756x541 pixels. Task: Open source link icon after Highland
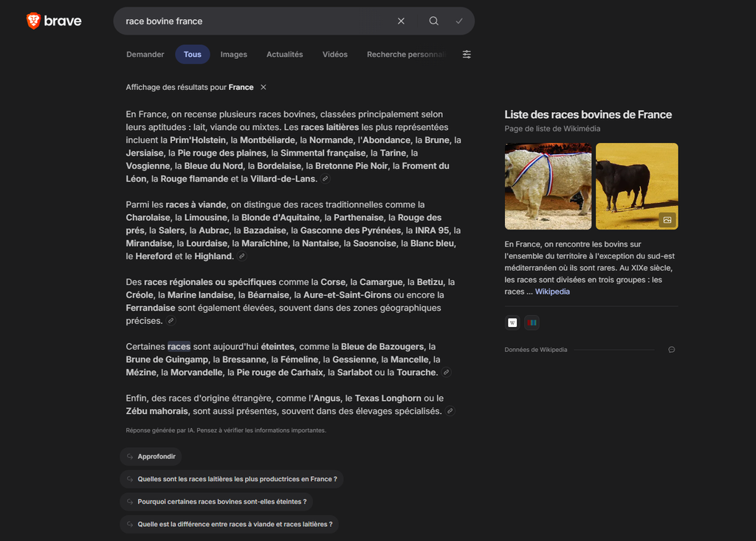pyautogui.click(x=242, y=256)
